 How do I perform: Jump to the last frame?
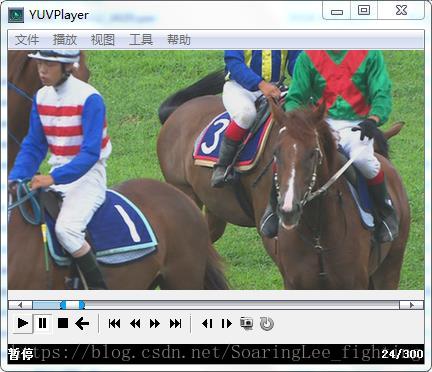click(176, 323)
